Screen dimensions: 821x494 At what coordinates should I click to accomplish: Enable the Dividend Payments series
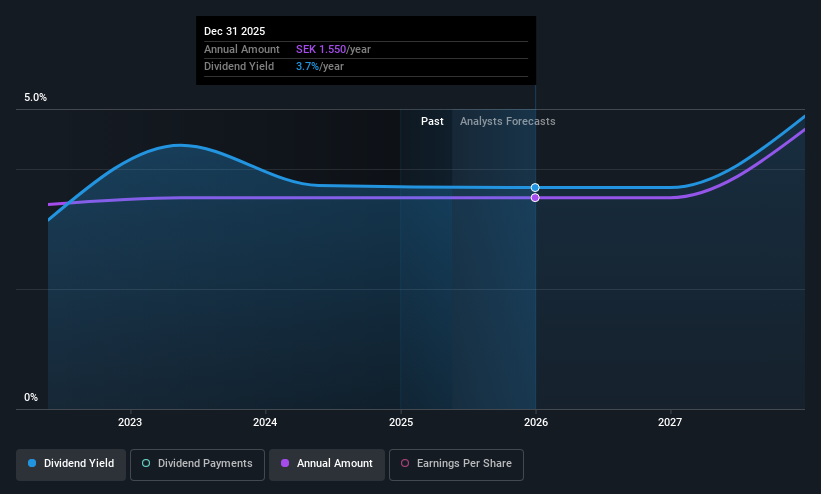pos(197,465)
